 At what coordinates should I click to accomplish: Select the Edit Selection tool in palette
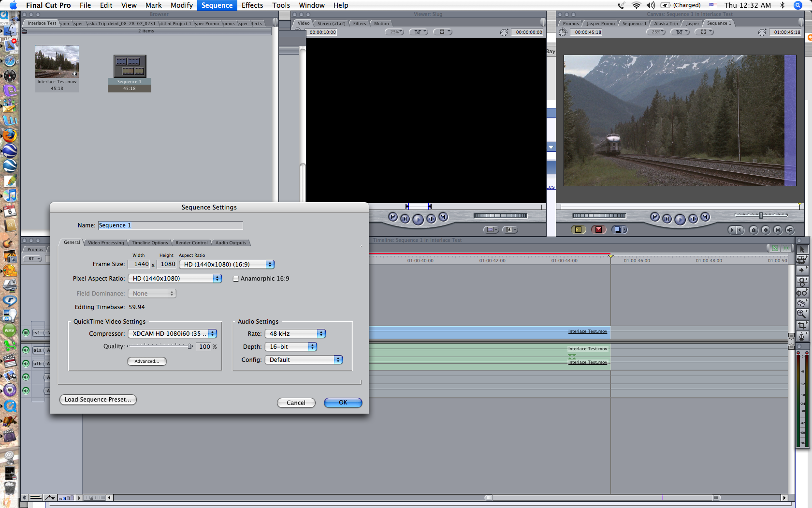click(x=802, y=260)
